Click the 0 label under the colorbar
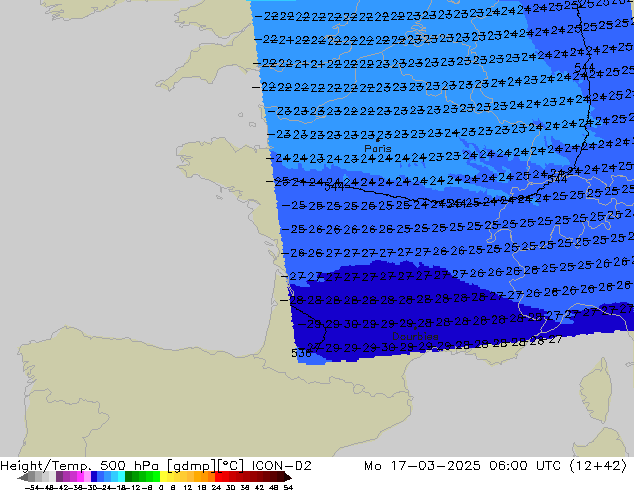The height and width of the screenshot is (490, 634). pyautogui.click(x=161, y=487)
